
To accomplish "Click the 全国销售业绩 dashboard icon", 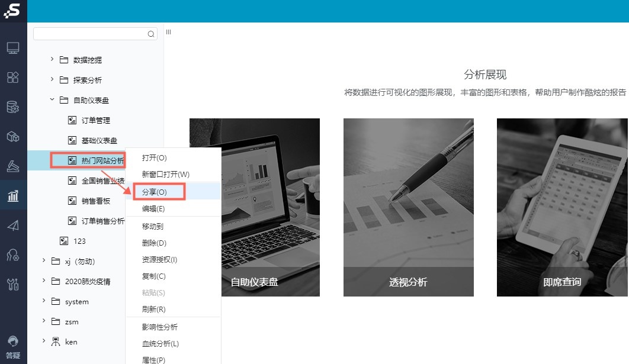I will pos(72,181).
